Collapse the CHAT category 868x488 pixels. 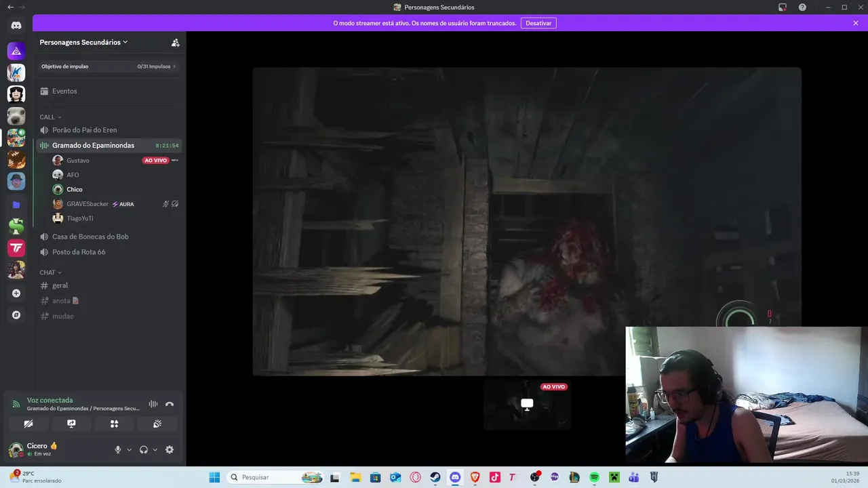coord(50,272)
